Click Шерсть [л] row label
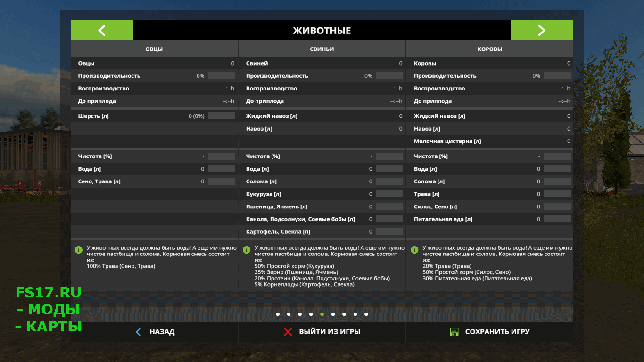Screen dimensions: 644x362 pyautogui.click(x=93, y=116)
